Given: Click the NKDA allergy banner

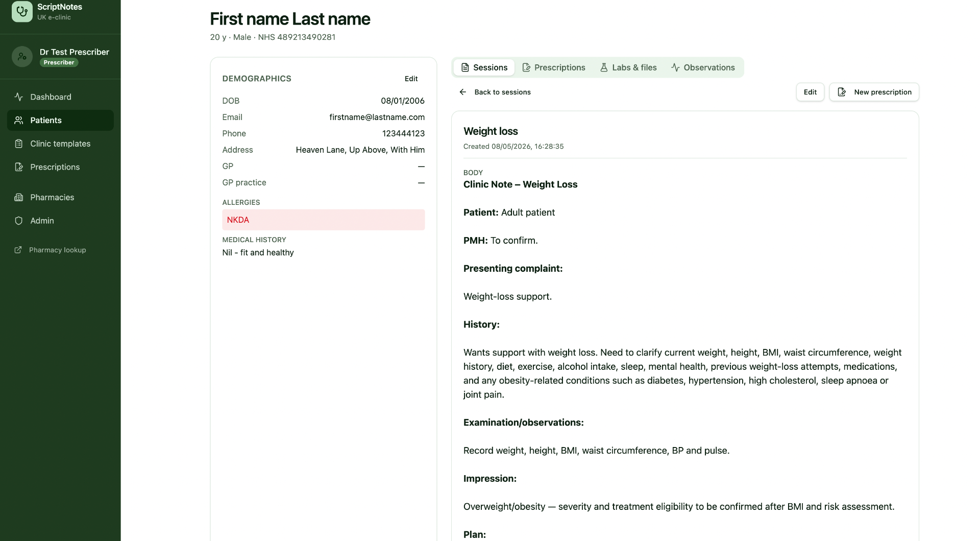Looking at the screenshot, I should [x=324, y=220].
